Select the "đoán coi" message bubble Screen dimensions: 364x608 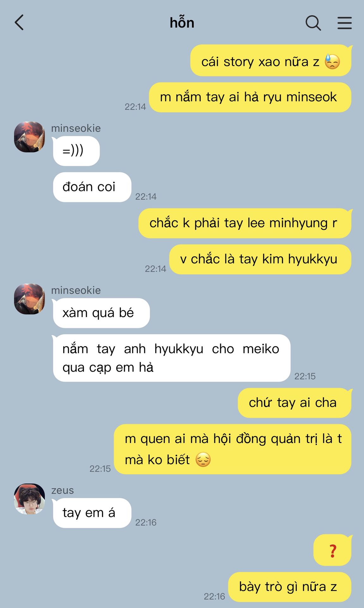tap(92, 187)
